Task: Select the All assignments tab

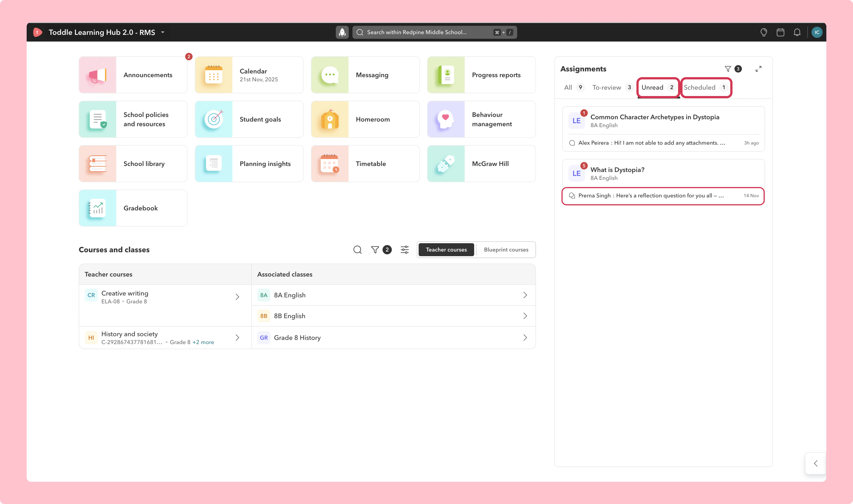Action: tap(574, 88)
